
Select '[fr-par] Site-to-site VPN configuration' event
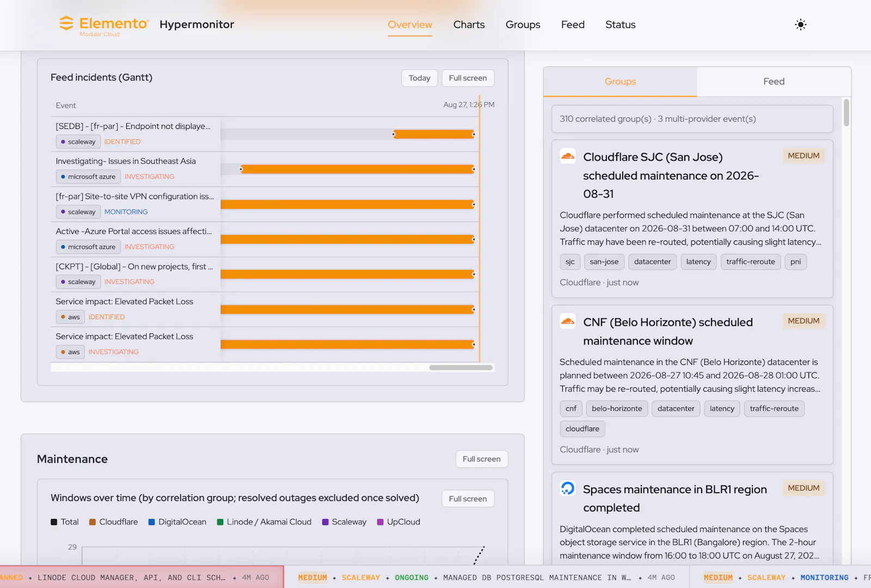click(x=134, y=196)
